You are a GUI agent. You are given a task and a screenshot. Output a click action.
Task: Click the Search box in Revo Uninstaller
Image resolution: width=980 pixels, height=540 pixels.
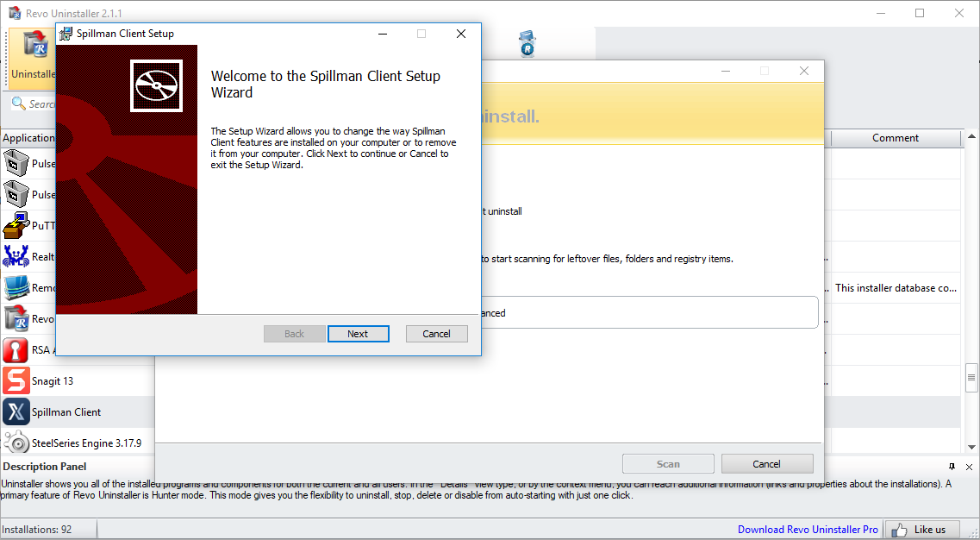coord(42,104)
